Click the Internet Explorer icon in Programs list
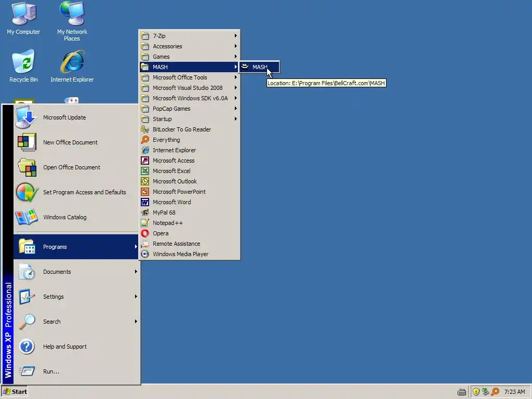532x399 pixels. [x=145, y=150]
